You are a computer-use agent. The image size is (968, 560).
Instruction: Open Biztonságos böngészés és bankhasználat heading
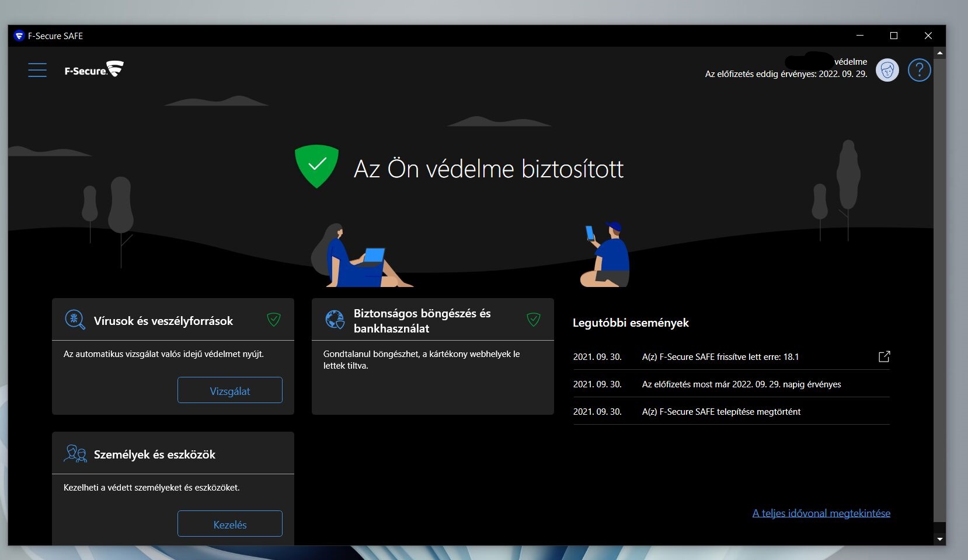click(x=422, y=321)
